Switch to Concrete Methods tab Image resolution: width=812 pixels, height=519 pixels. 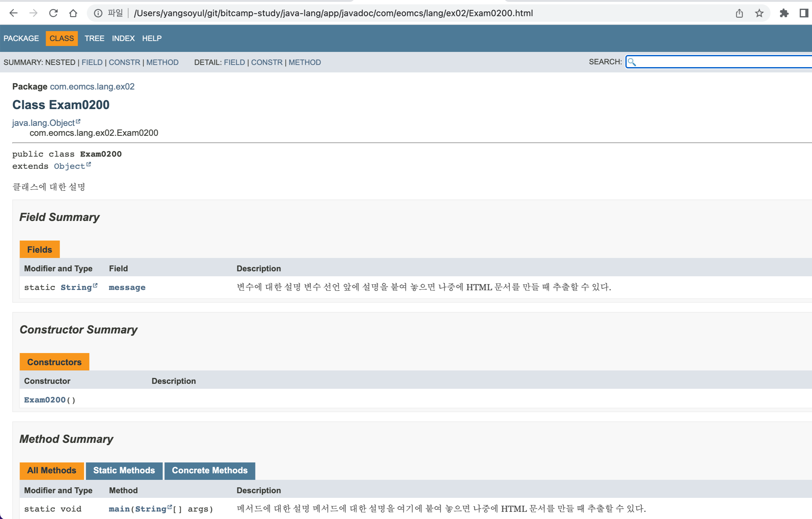pos(210,471)
